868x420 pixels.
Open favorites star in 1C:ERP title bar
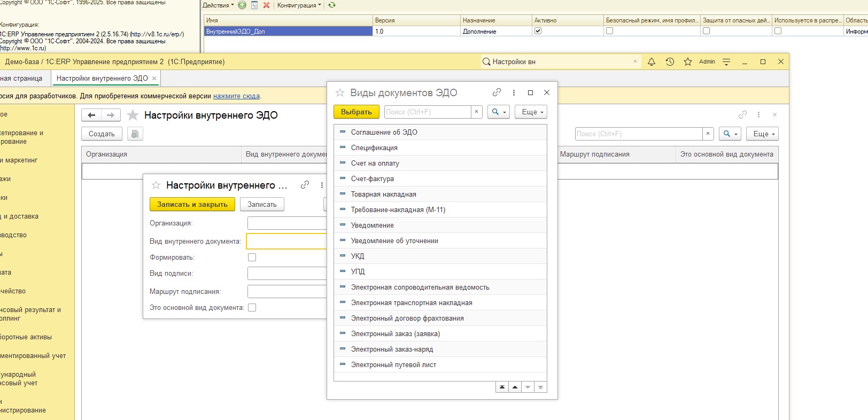pos(688,62)
